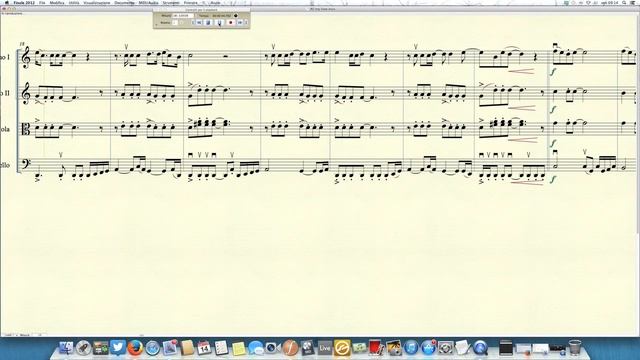Viewport: 640px width, 360px height.
Task: Open iTunes in the Dock
Action: click(411, 348)
